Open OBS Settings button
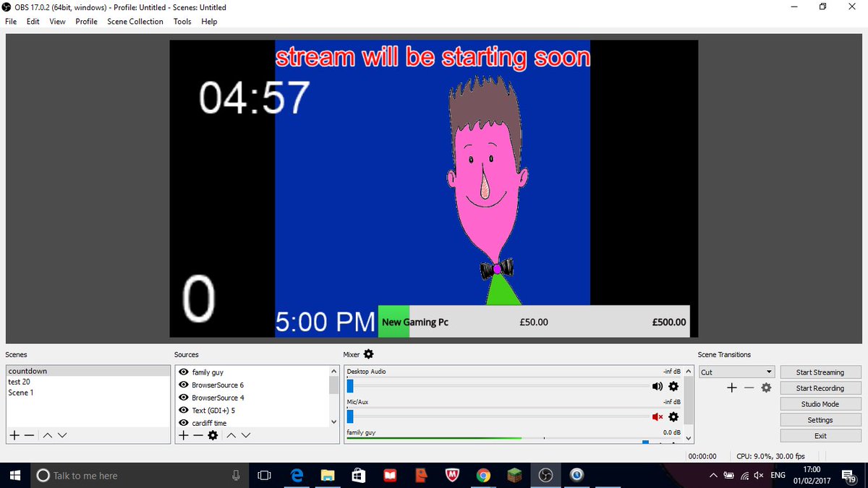 tap(820, 420)
